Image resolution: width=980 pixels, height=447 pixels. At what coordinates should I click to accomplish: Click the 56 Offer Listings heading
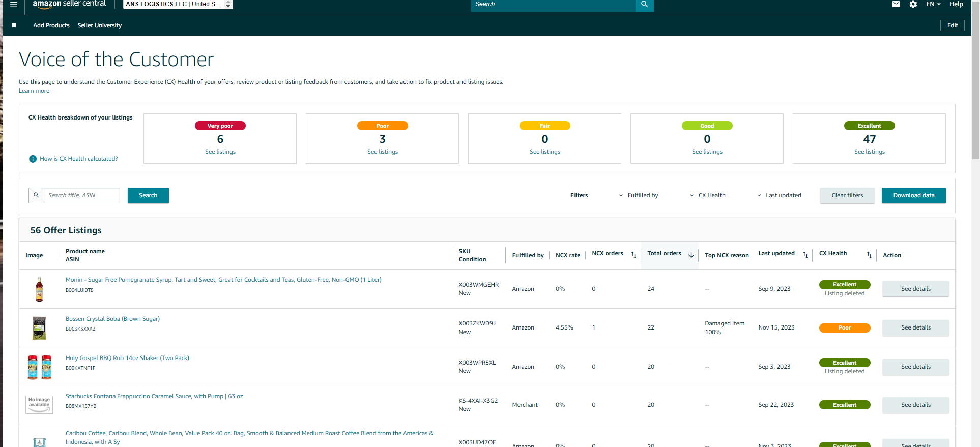point(66,230)
